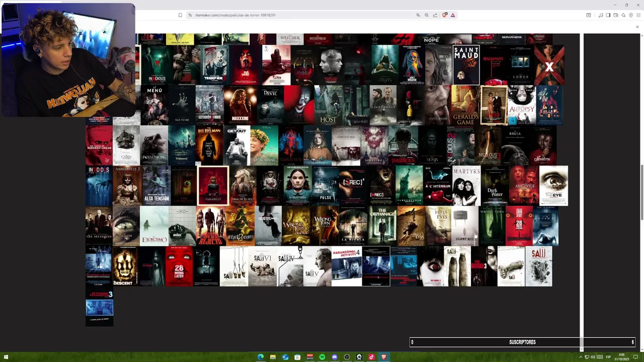Viewport: 644px width, 362px height.
Task: Open the Brave hamburger main menu
Action: coord(638,15)
